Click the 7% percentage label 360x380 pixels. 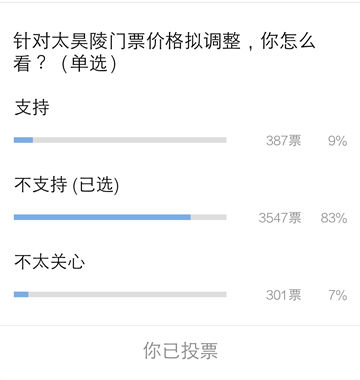coord(338,295)
